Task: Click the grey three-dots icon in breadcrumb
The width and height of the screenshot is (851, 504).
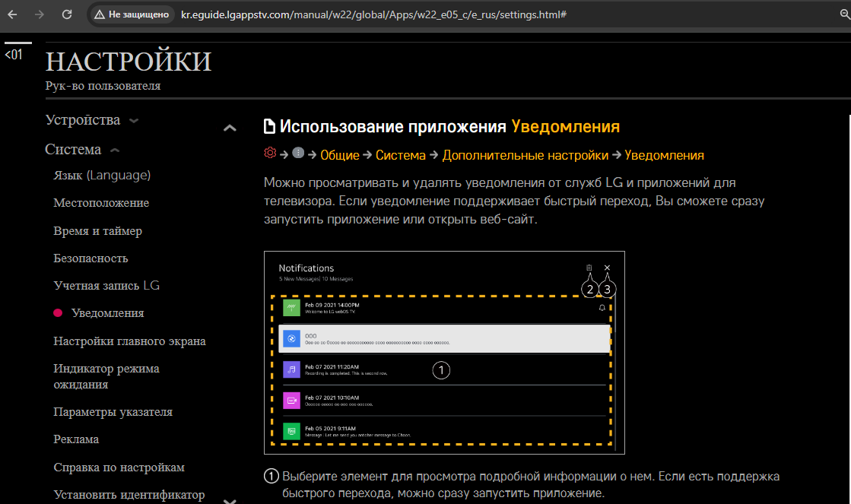Action: 298,154
